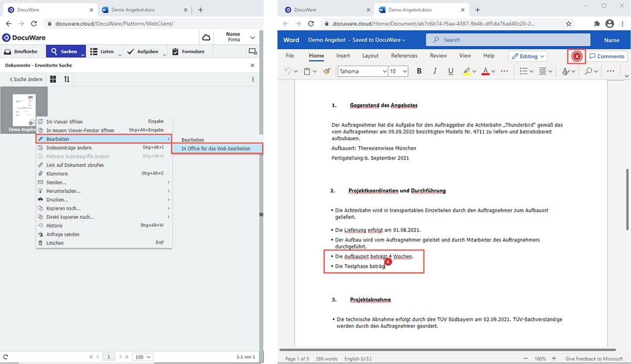Toggle italic formatting in Word
This screenshot has height=364, width=631.
[435, 71]
